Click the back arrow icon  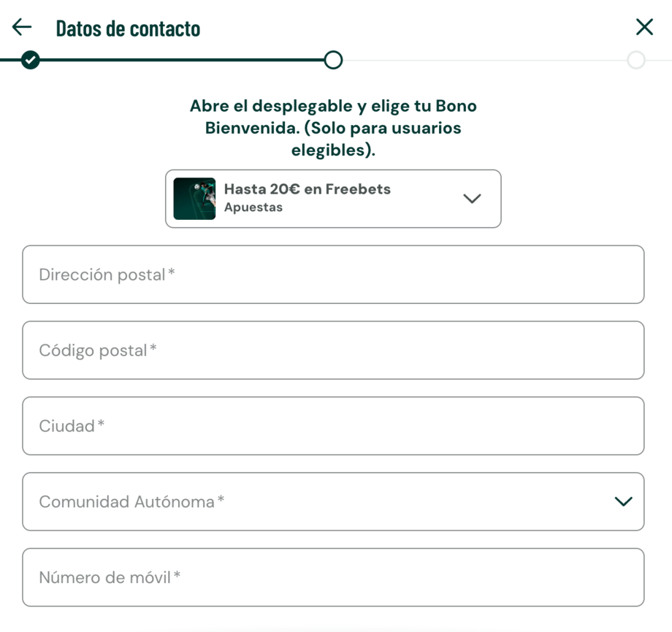[x=22, y=26]
